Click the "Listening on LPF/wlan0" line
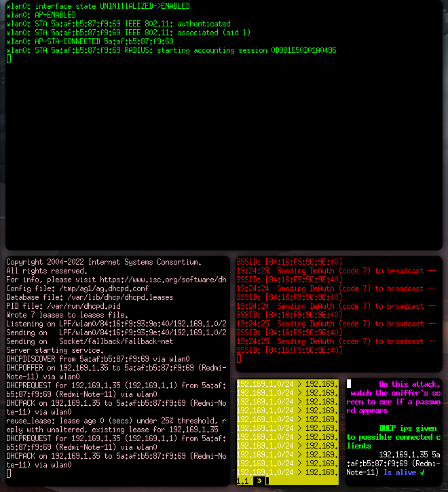 point(117,324)
